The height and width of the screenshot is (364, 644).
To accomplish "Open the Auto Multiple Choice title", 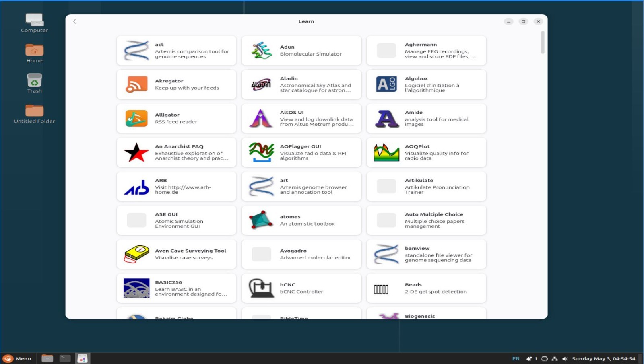I will (434, 214).
